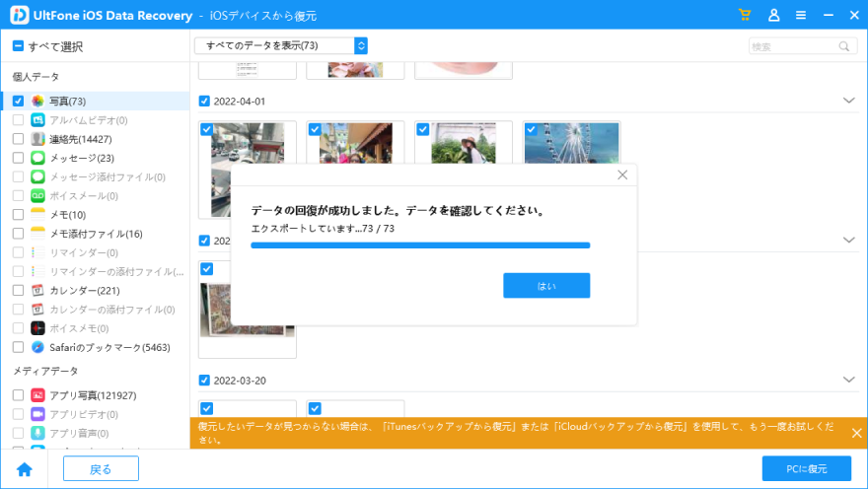This screenshot has width=868, height=489.
Task: Click the Calendar attachments icon
Action: pos(37,309)
